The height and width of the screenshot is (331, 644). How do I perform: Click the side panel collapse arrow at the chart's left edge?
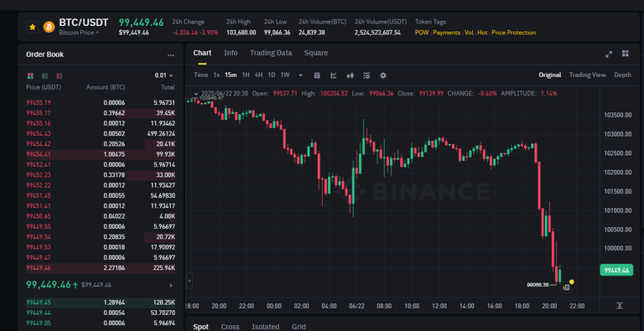[190, 282]
